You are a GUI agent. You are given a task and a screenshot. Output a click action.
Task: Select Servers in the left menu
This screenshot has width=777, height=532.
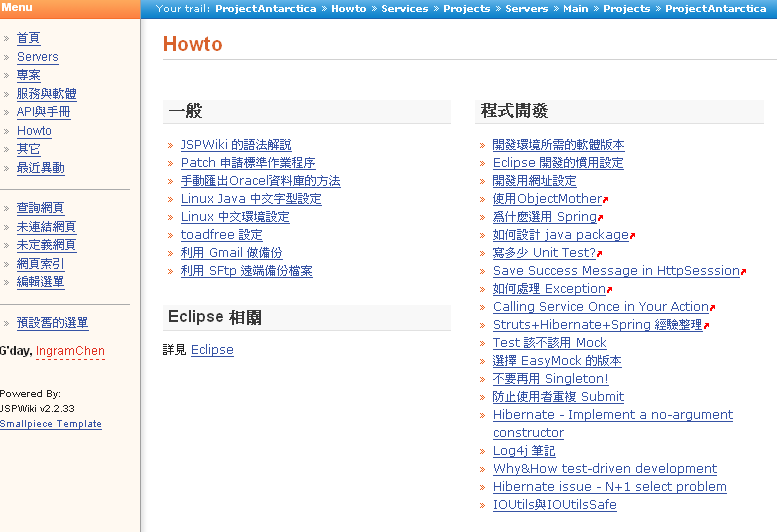tap(38, 57)
